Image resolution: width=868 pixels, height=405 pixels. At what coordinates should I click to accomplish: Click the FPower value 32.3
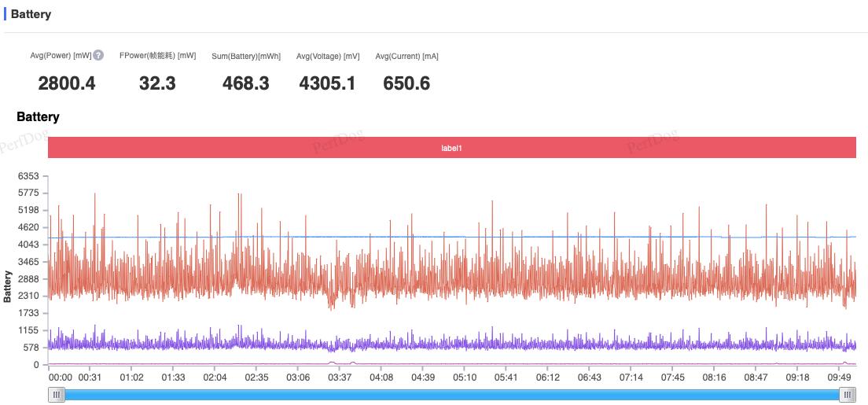[x=157, y=83]
